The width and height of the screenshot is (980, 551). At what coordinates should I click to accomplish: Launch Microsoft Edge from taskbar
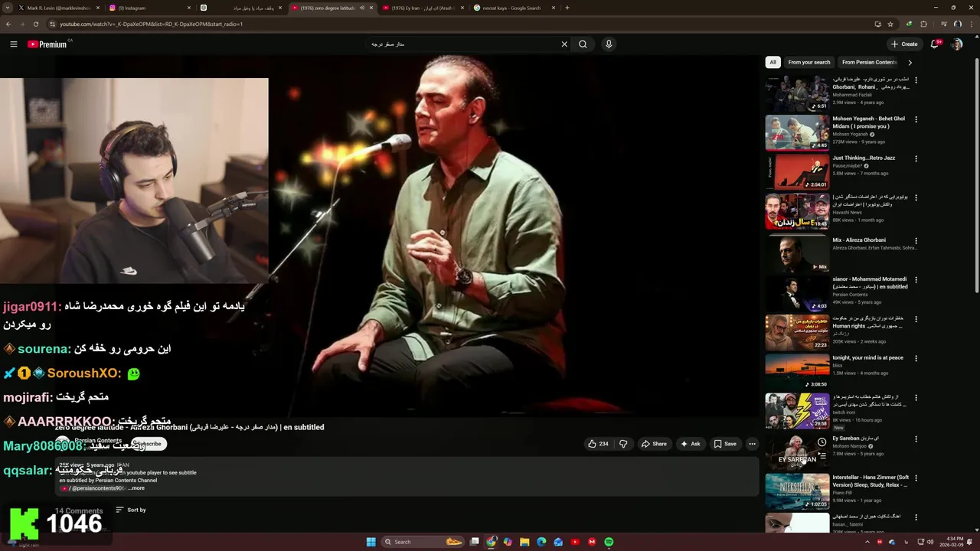click(541, 542)
